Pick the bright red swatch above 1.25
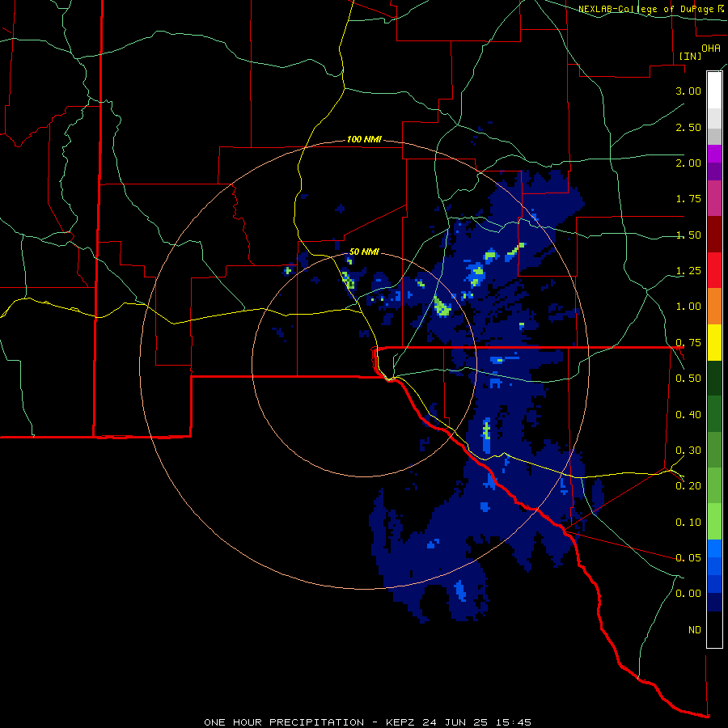This screenshot has height=728, width=728. click(x=714, y=270)
